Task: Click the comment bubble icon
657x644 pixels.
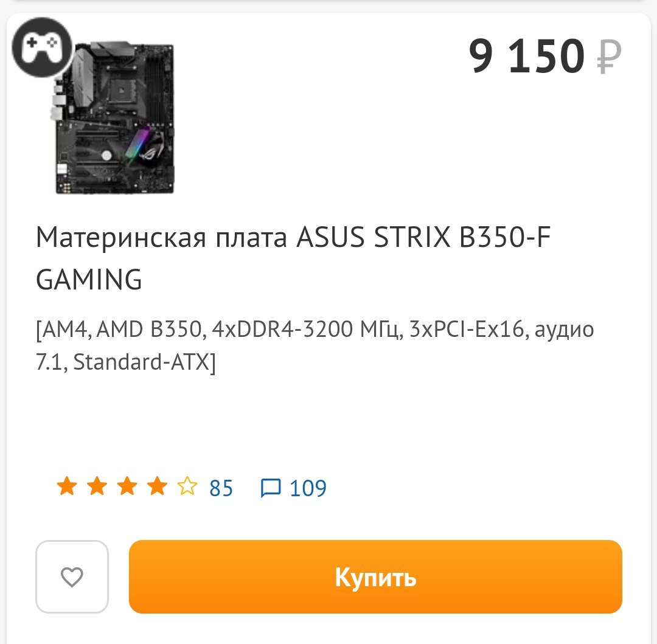Action: pyautogui.click(x=270, y=488)
